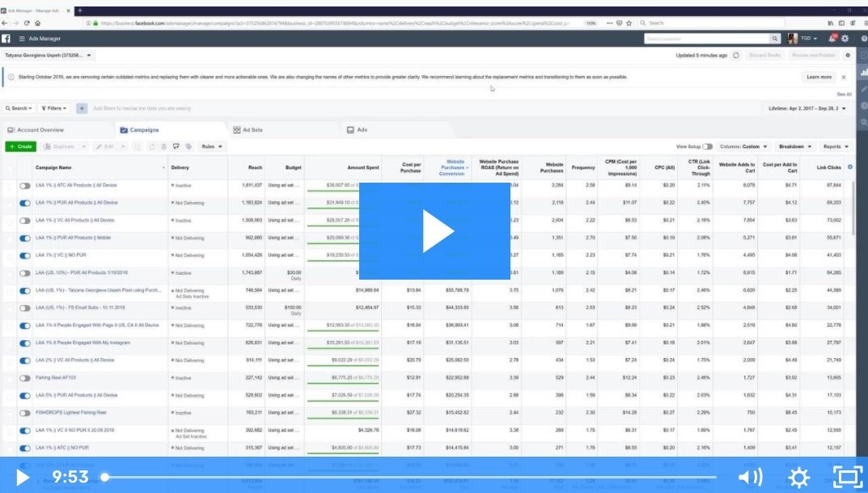This screenshot has width=868, height=493.
Task: Click the trash delete icon in the toolbar
Action: coord(164,146)
